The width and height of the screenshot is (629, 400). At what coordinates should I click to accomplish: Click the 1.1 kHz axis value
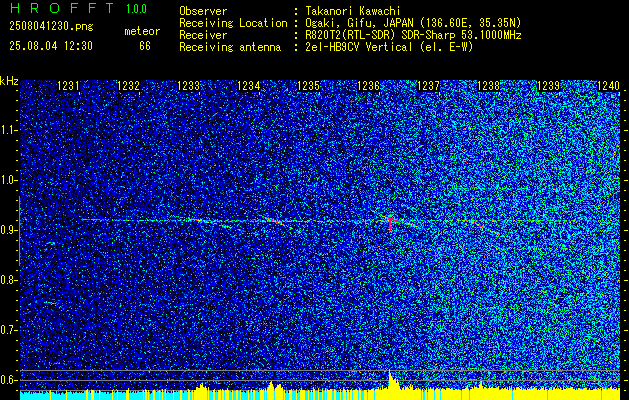(7, 130)
